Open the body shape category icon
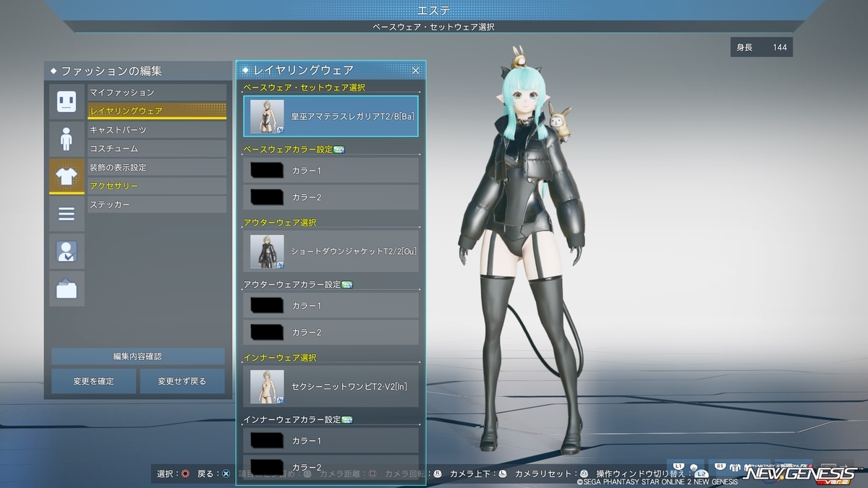This screenshot has height=488, width=868. [67, 139]
